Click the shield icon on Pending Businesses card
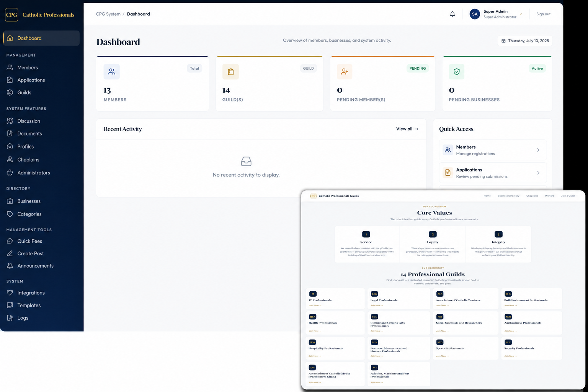This screenshot has height=392, width=588. [456, 72]
